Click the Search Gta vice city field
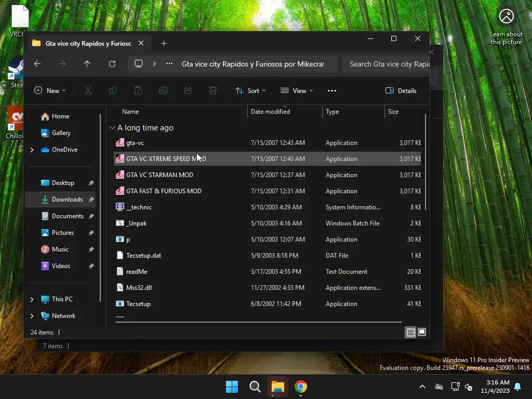532x399 pixels. pyautogui.click(x=387, y=64)
